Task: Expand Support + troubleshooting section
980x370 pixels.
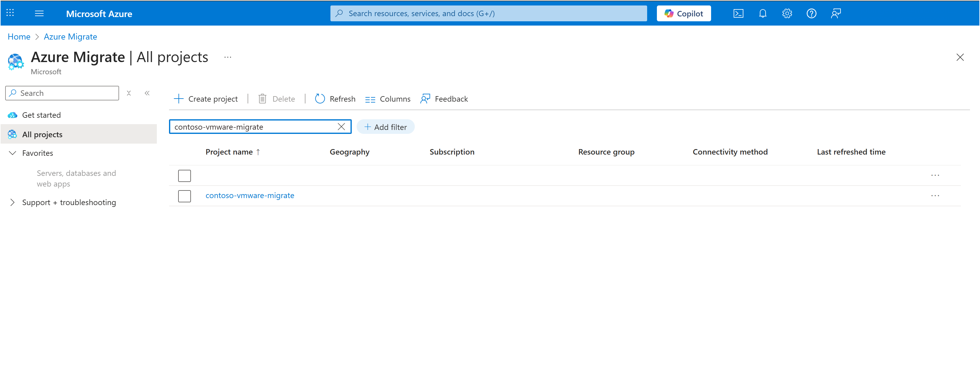Action: [12, 202]
